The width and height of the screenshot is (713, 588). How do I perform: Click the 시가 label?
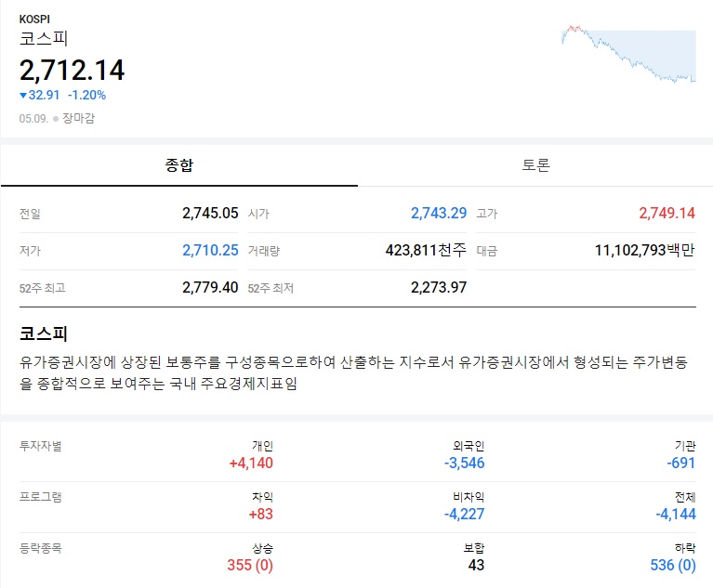point(258,214)
